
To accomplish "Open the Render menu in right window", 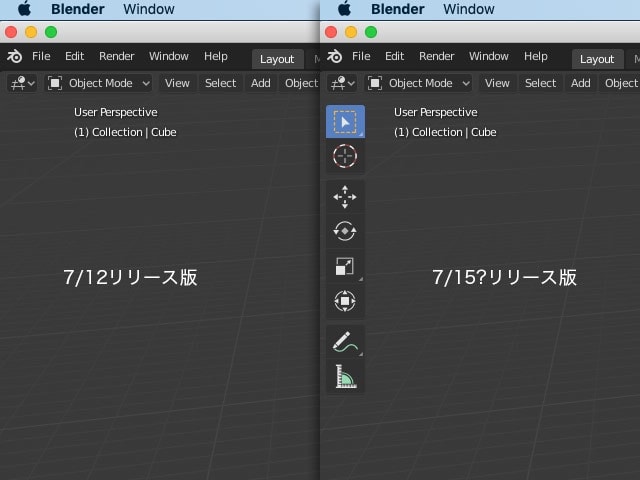I will pyautogui.click(x=436, y=57).
